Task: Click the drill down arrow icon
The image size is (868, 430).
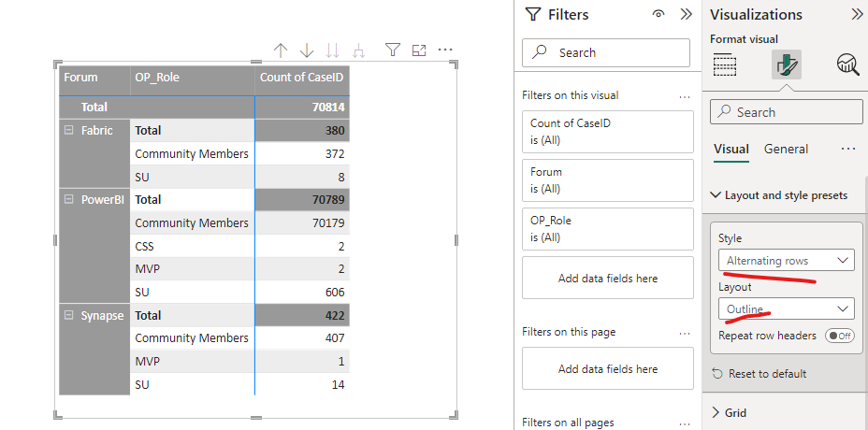Action: (x=307, y=50)
